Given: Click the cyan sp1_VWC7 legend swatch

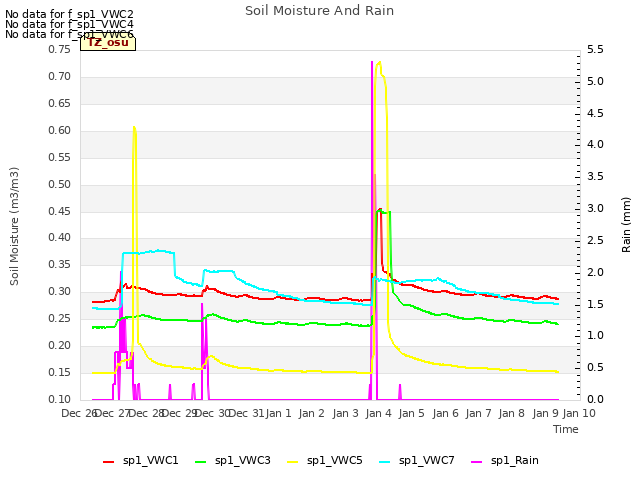Looking at the screenshot, I should pos(384,462).
